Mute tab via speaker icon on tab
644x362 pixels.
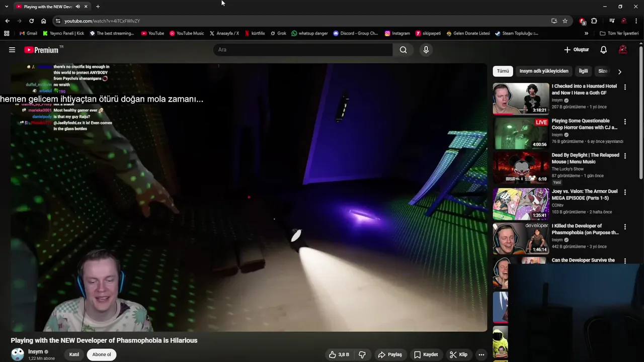(77, 7)
